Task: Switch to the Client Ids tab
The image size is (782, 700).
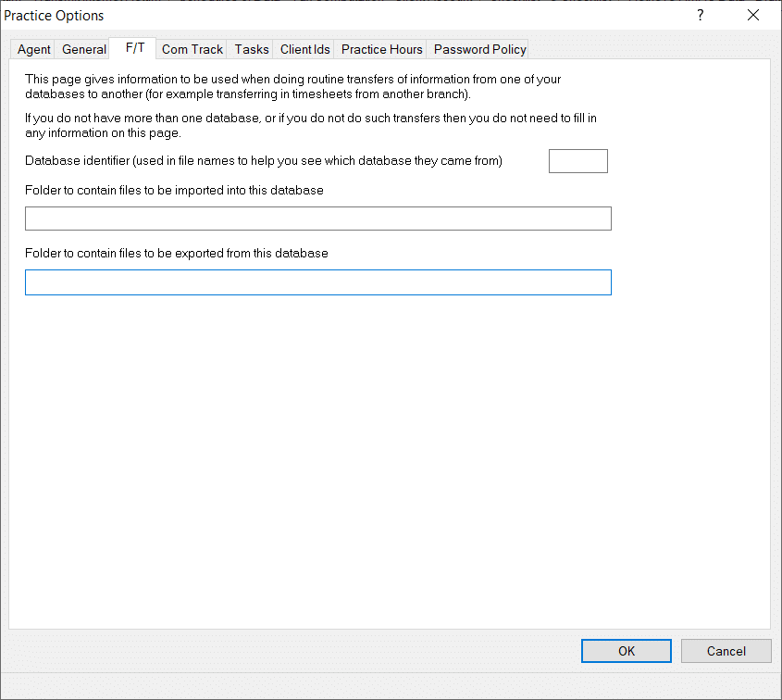Action: point(304,49)
